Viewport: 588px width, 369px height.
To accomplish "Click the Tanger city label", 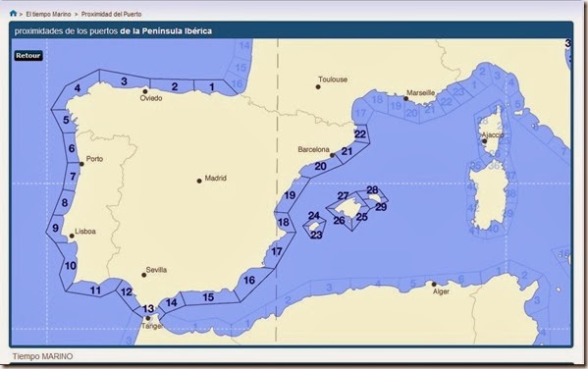I will tap(151, 326).
